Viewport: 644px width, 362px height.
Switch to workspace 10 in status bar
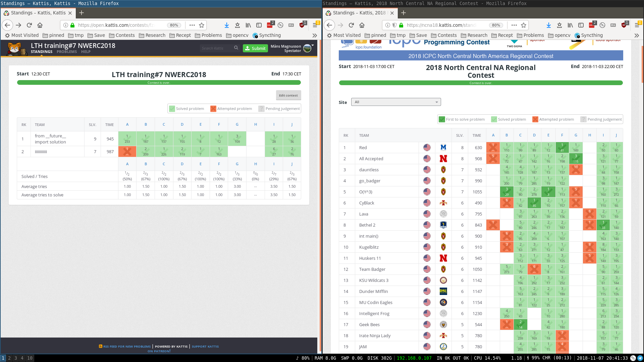(x=30, y=358)
